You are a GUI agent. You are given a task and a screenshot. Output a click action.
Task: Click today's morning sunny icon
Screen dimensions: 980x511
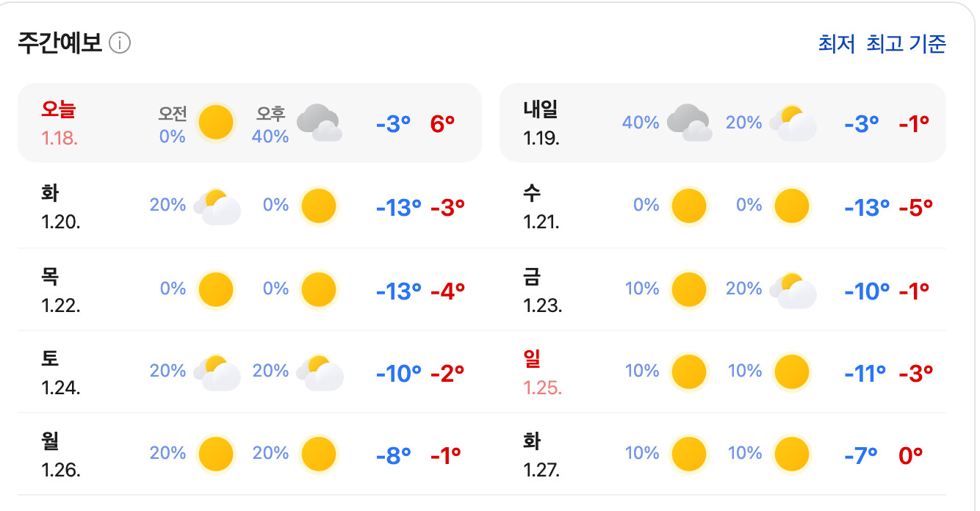216,122
